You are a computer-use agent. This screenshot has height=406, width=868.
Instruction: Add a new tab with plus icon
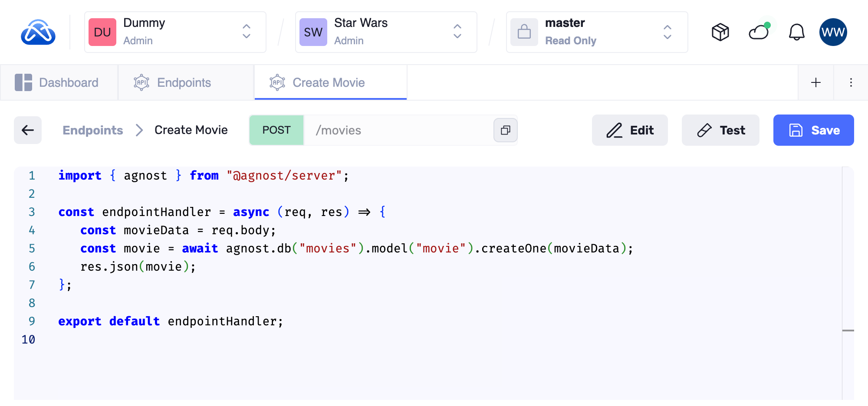coord(815,82)
